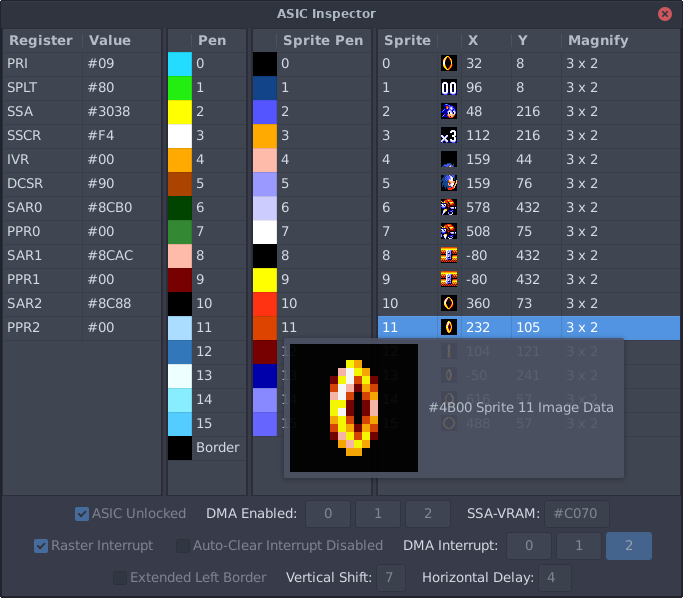Click the Sprite Pen column header
Viewport: 683px width, 598px height.
click(324, 41)
